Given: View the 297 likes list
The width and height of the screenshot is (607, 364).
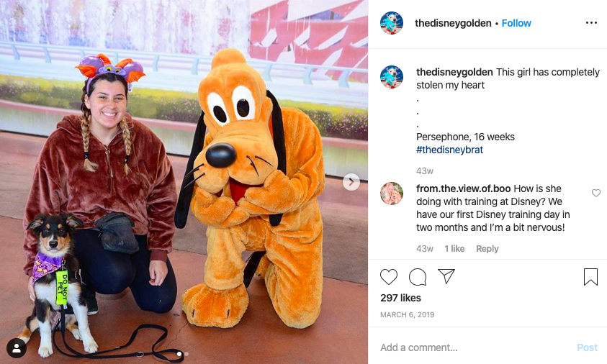Looking at the screenshot, I should pyautogui.click(x=400, y=298).
